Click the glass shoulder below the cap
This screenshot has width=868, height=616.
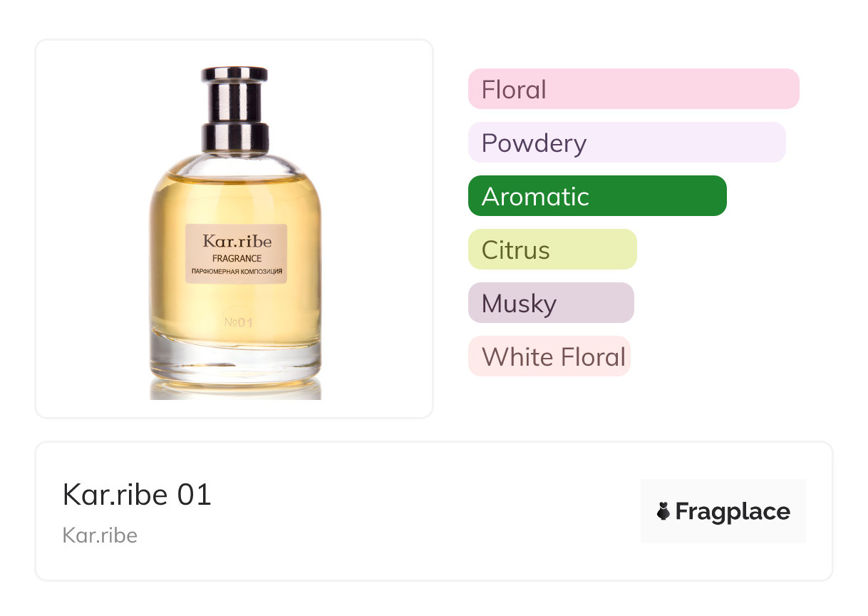coord(234,164)
